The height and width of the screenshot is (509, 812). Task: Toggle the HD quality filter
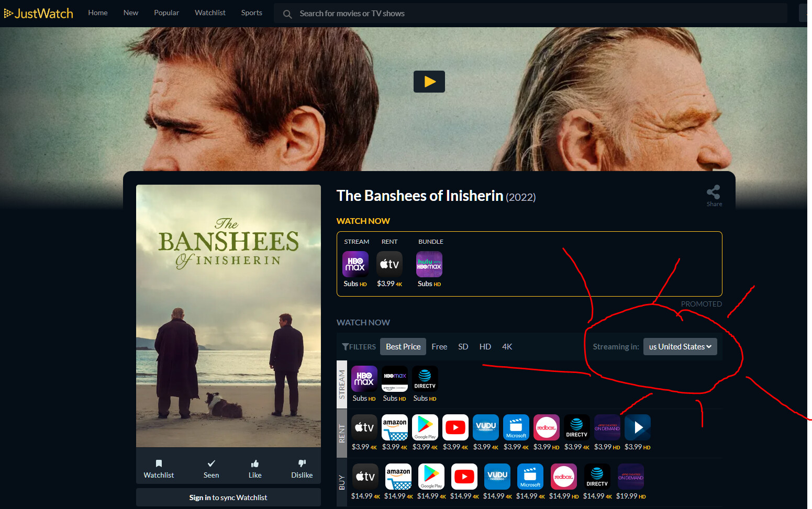(485, 347)
